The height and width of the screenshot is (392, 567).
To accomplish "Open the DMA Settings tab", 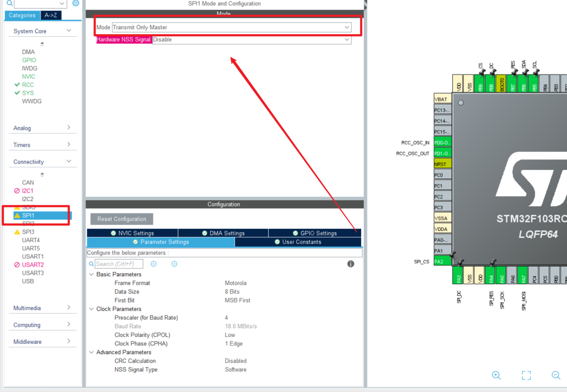I will tap(223, 233).
